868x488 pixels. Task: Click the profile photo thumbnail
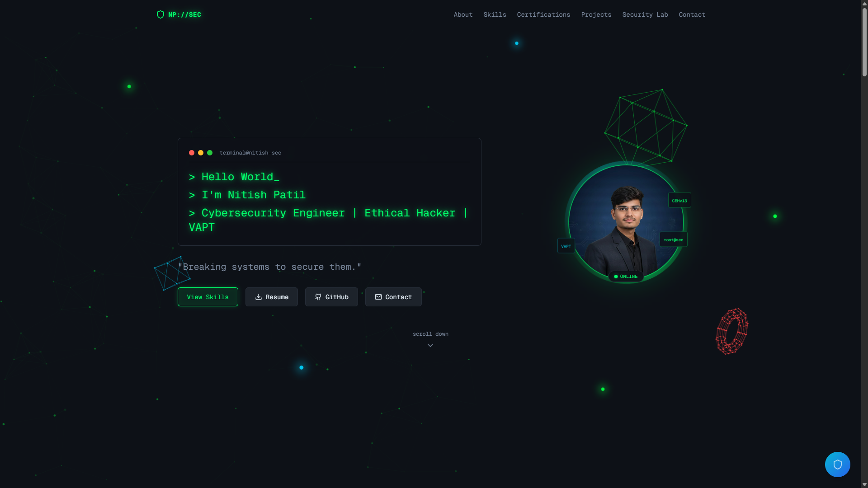(x=626, y=222)
